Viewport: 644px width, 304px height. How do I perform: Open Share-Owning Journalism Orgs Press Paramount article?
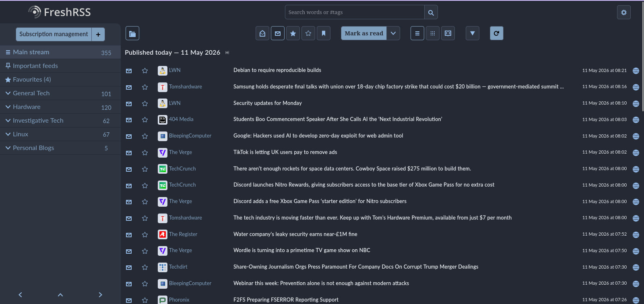(x=356, y=267)
